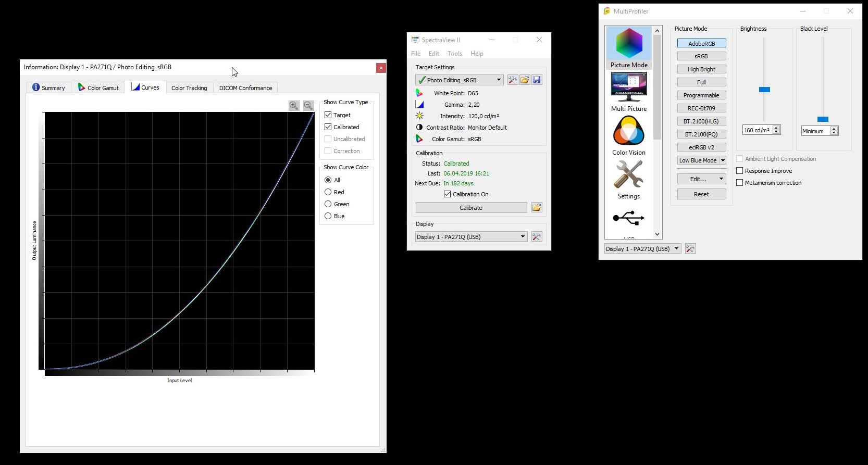Select the Red curve color radio button

(x=328, y=192)
